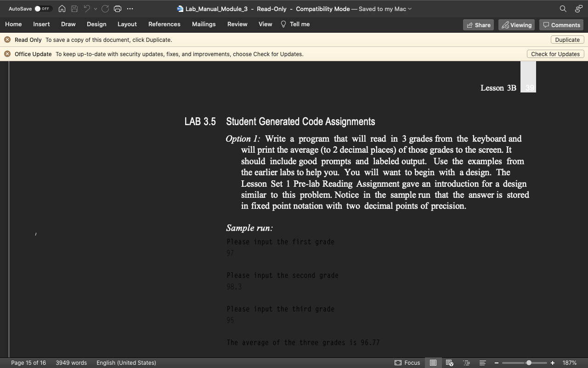The width and height of the screenshot is (588, 368).
Task: Select Print Layout view icon
Action: click(433, 363)
